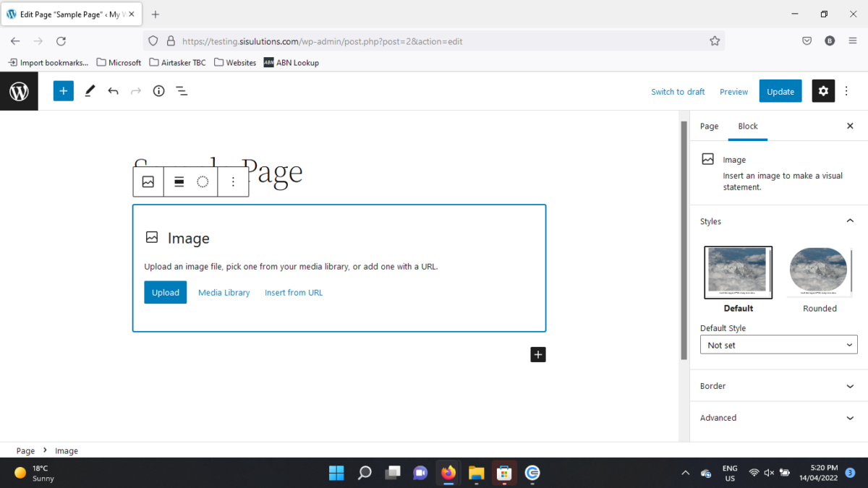The height and width of the screenshot is (488, 868).
Task: Click the Details information icon
Action: [158, 90]
